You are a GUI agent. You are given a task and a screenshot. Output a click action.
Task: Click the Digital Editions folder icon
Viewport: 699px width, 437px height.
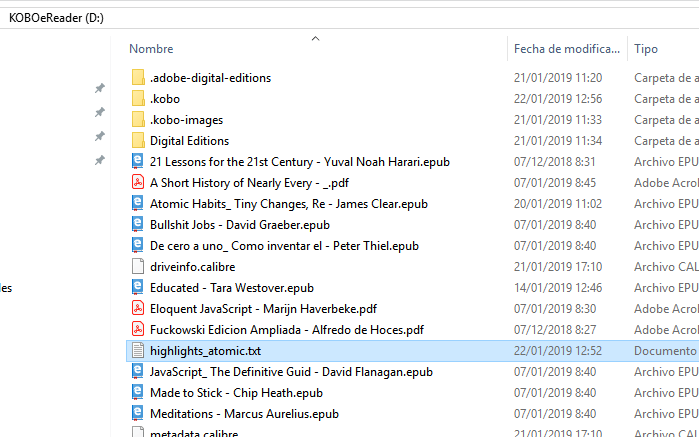(x=138, y=140)
